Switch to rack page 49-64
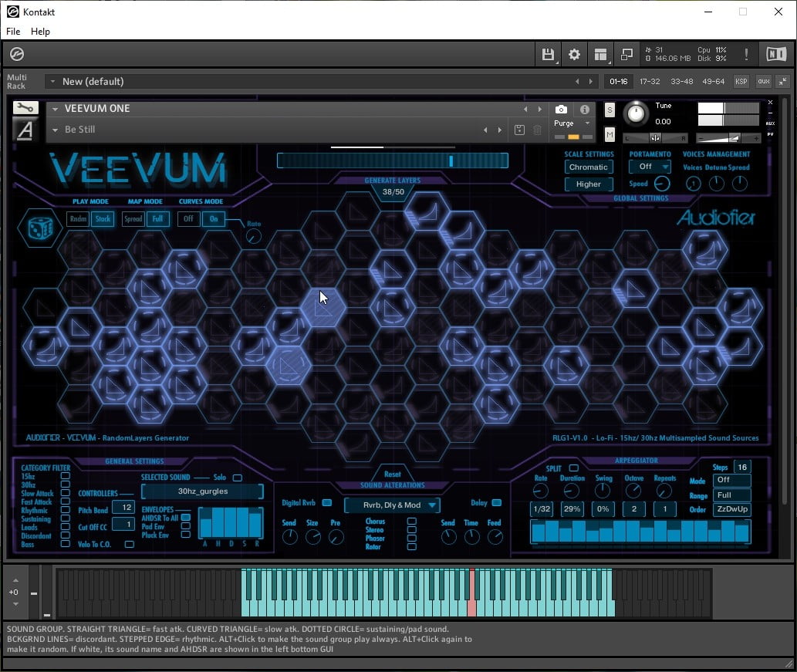Viewport: 797px width, 672px height. tap(713, 81)
